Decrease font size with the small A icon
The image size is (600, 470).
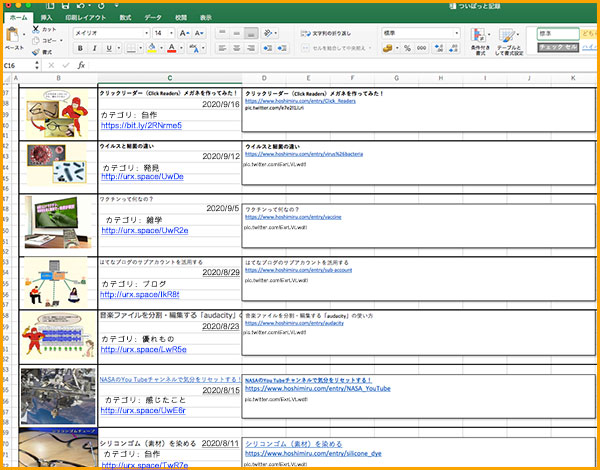pos(199,33)
